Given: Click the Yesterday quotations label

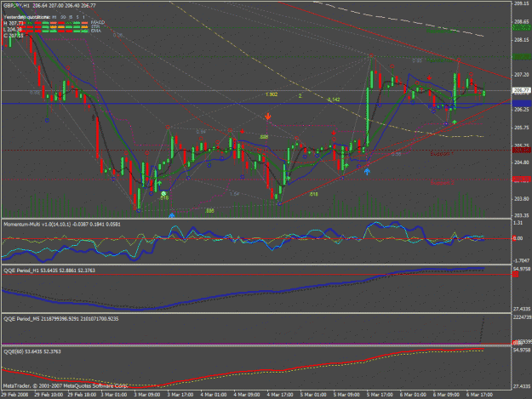Looking at the screenshot, I should pyautogui.click(x=26, y=17).
